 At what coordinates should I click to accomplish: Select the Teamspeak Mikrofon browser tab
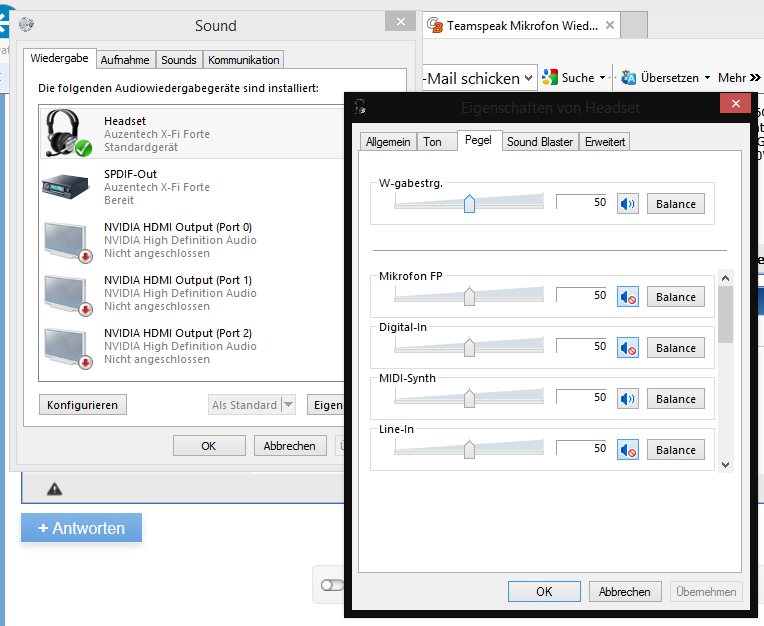(521, 25)
